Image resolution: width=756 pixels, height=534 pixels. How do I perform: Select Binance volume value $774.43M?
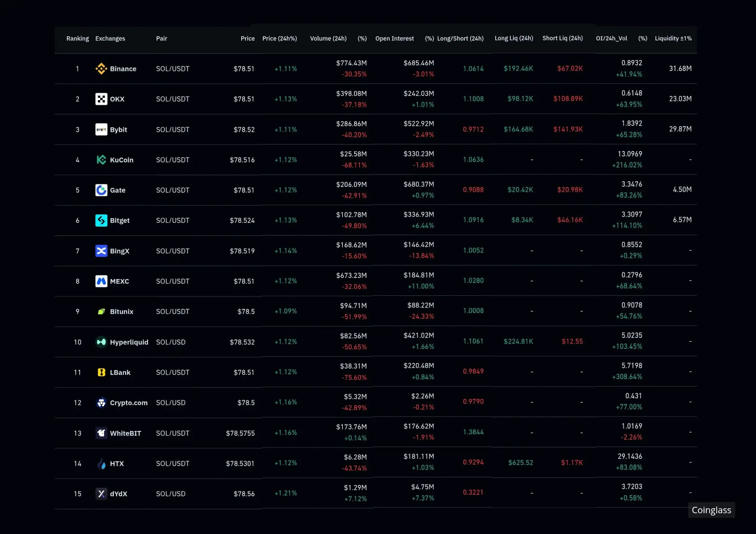tap(352, 63)
